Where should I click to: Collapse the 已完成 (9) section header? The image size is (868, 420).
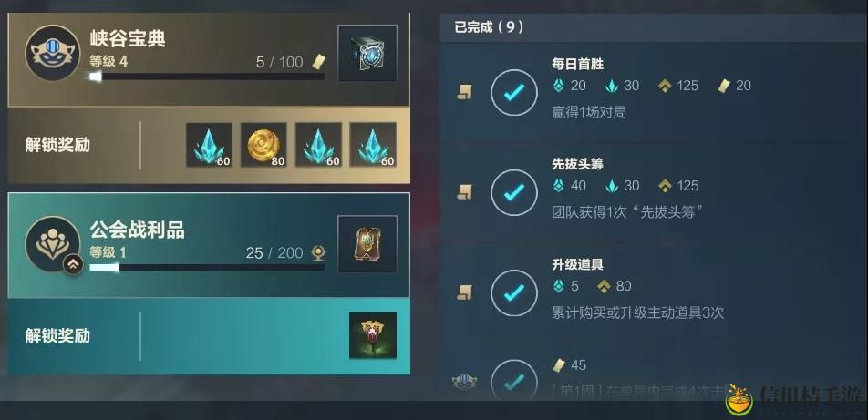(x=654, y=27)
